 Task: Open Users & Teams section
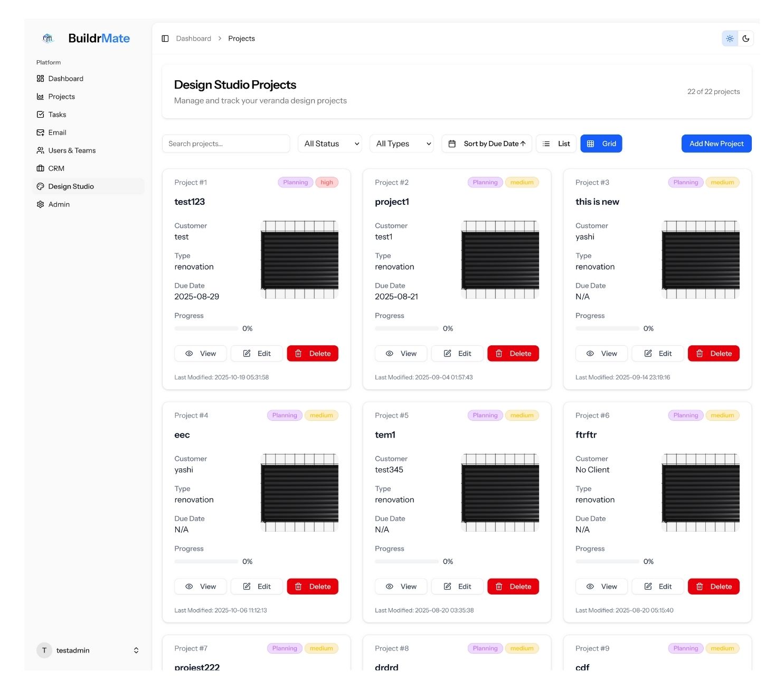[72, 150]
